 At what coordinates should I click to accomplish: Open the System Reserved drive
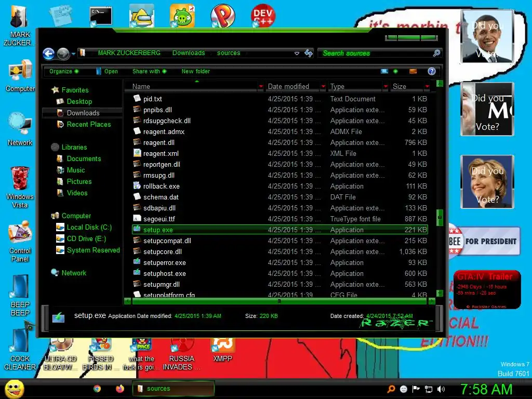[x=94, y=250]
